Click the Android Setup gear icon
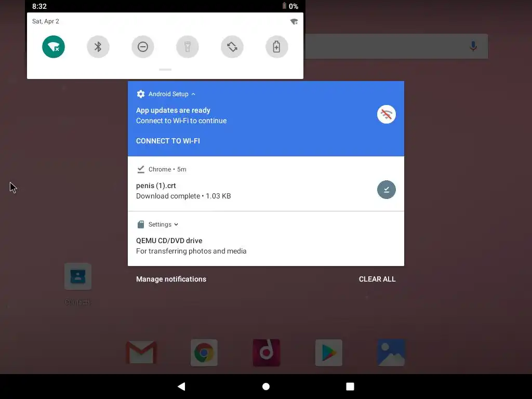Viewport: 532px width, 399px height. coord(141,94)
